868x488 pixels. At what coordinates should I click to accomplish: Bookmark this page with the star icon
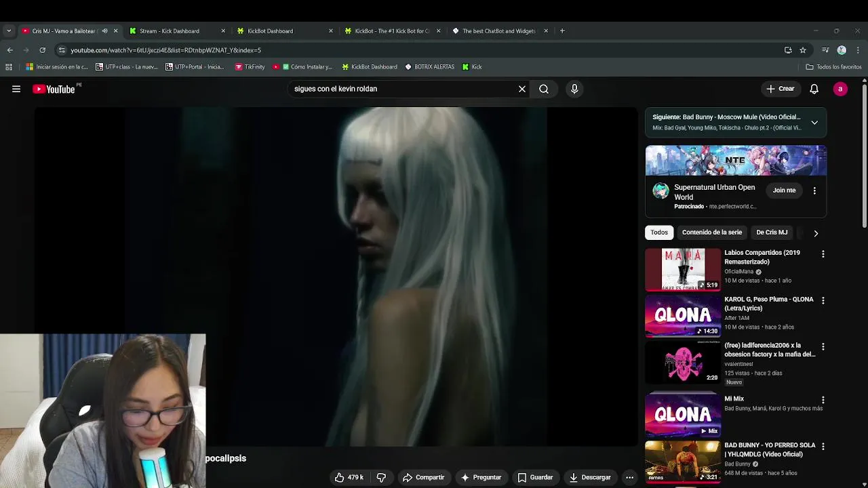click(x=803, y=50)
